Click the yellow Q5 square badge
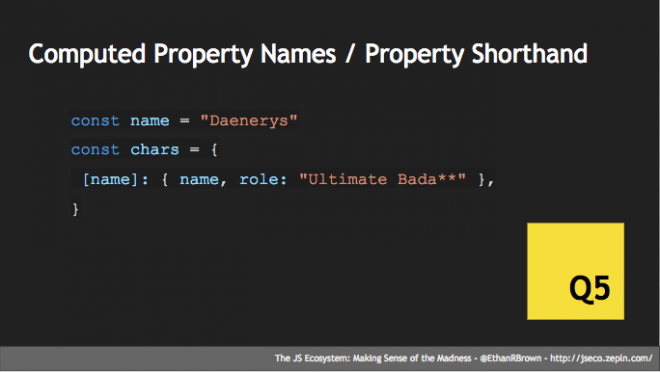660x372 pixels. 575,271
